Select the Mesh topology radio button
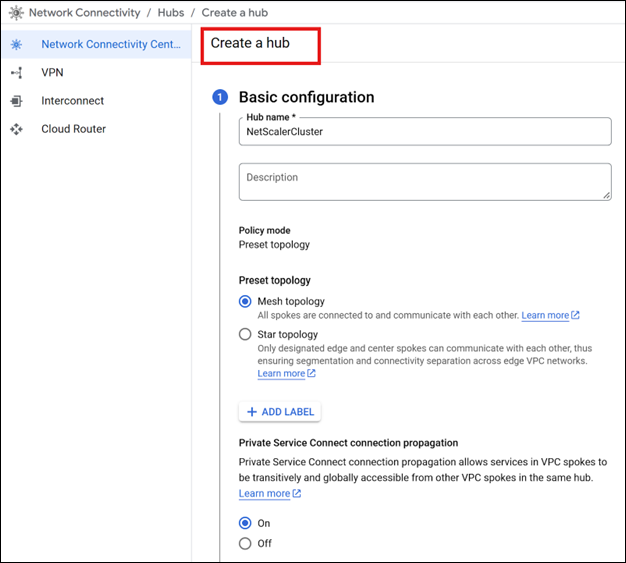This screenshot has width=626, height=563. 245,302
